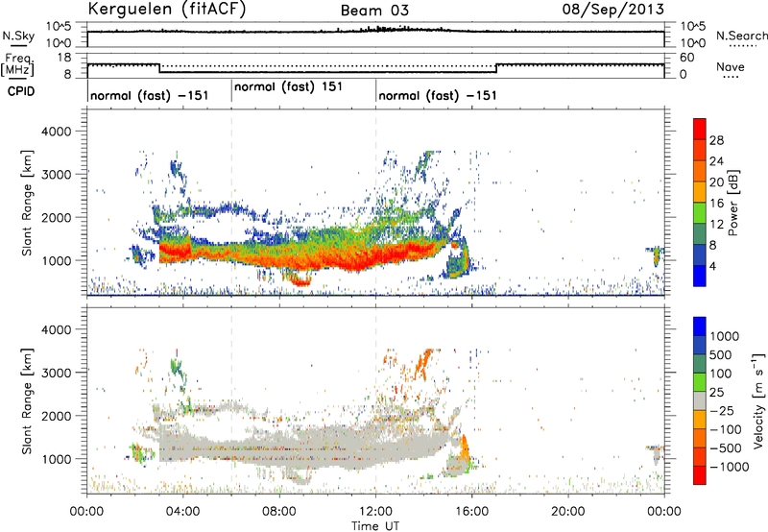Select the "12:00" time axis label
The height and width of the screenshot is (532, 768).
375,512
